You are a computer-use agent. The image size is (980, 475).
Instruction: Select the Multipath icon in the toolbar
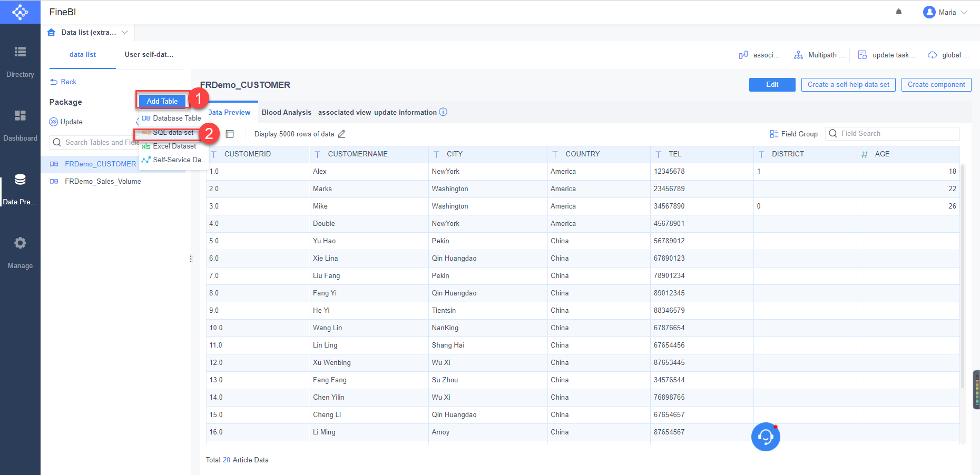point(798,55)
